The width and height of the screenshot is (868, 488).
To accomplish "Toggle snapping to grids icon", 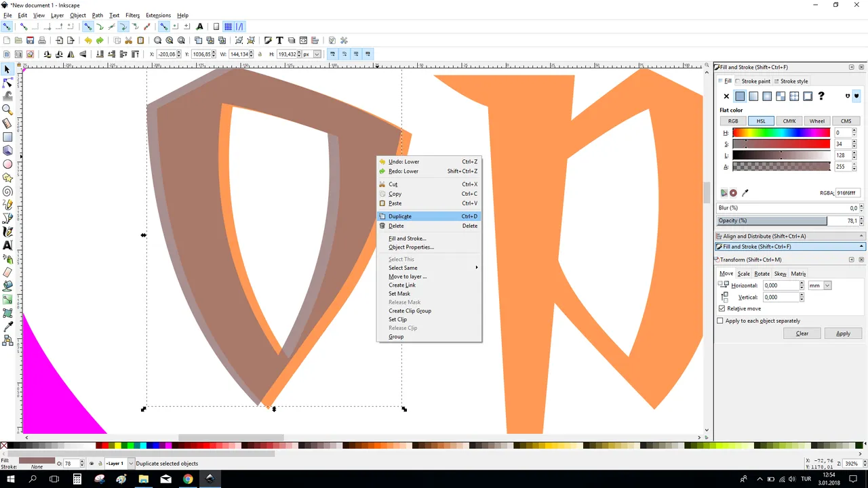I will pyautogui.click(x=229, y=26).
